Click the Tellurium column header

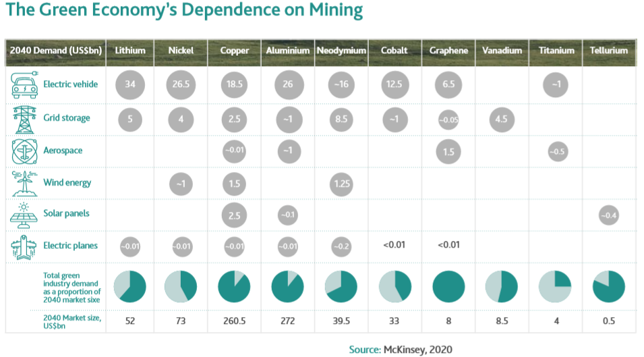[x=608, y=51]
